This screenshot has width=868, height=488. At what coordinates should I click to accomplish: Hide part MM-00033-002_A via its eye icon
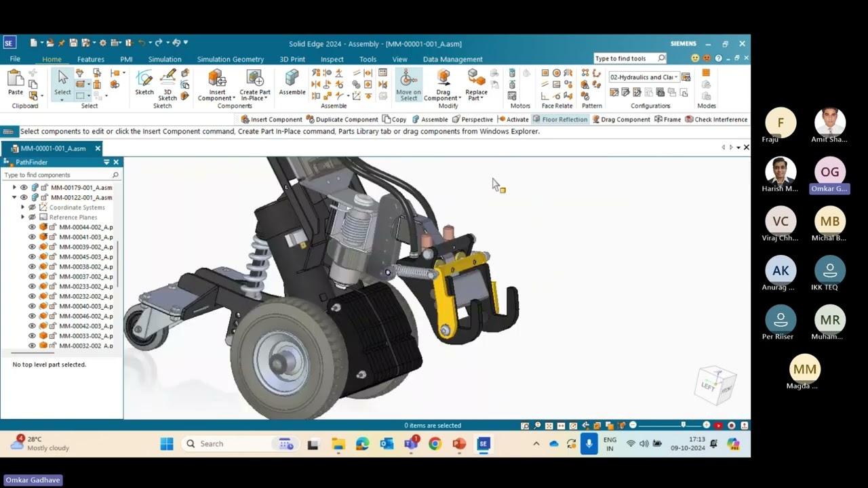click(x=32, y=336)
